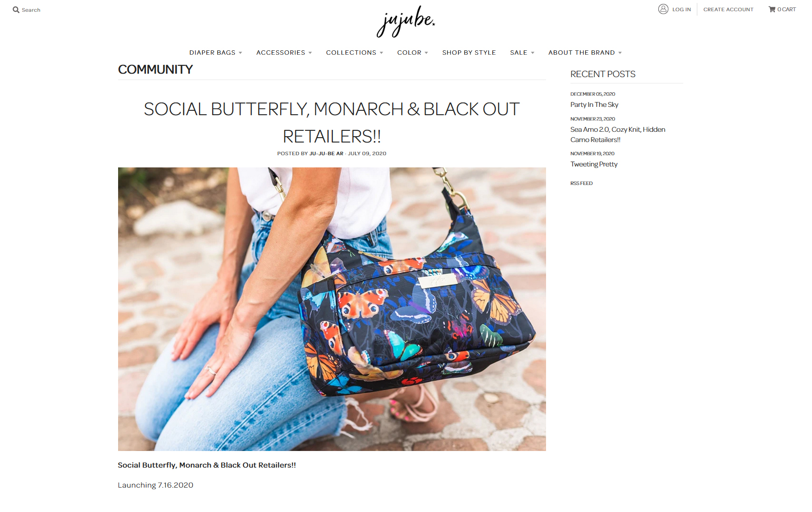Click author name JU-JU-BE AR
Image resolution: width=812 pixels, height=512 pixels.
coord(326,153)
